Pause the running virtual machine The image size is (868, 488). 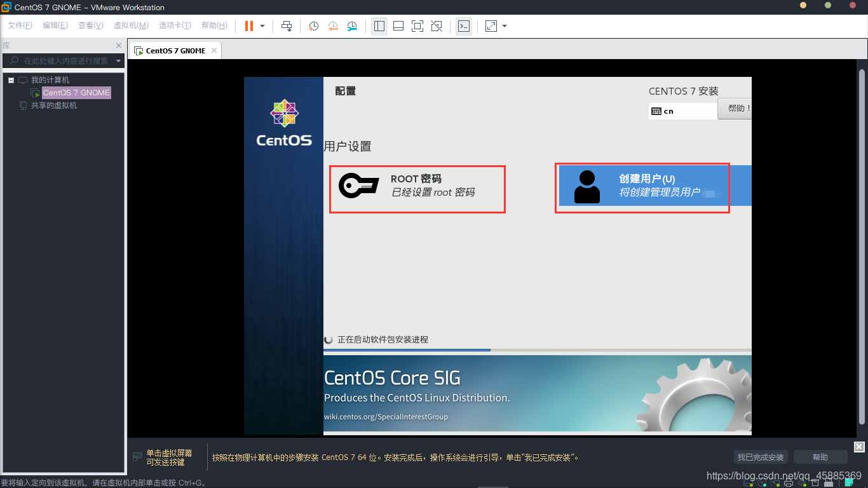pyautogui.click(x=248, y=26)
